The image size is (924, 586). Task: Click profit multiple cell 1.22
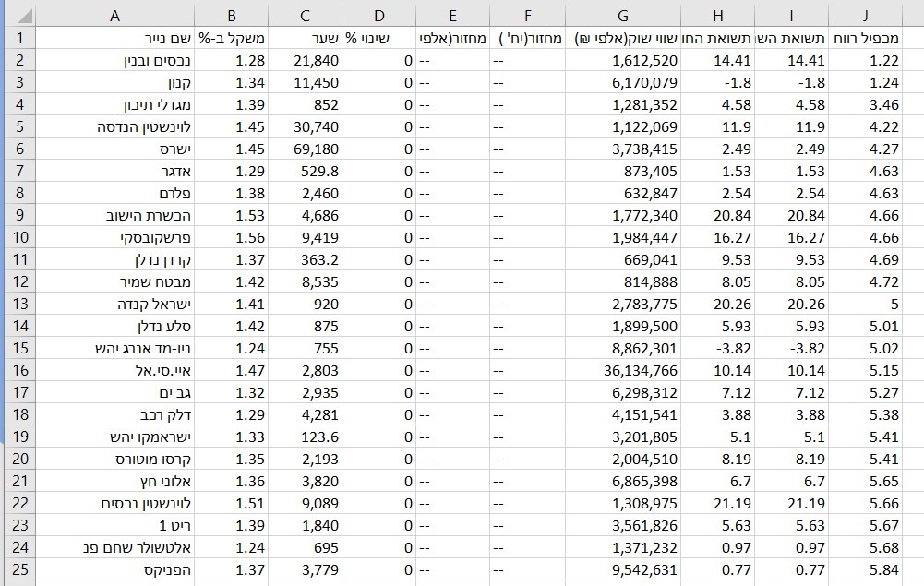pos(865,60)
